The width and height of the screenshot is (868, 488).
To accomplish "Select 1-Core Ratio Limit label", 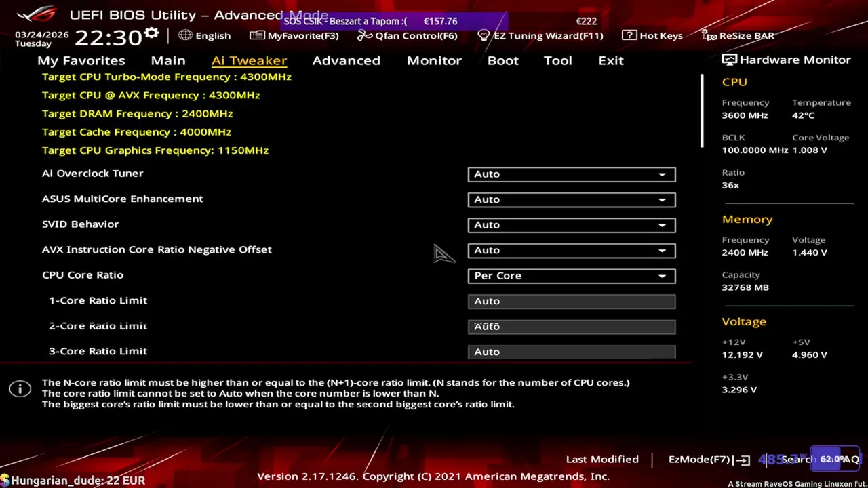I will (x=98, y=300).
